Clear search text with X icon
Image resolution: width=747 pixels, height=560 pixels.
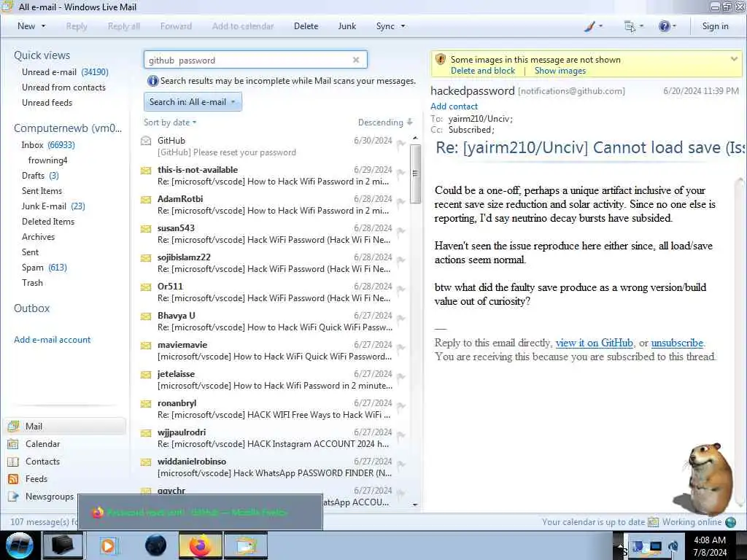356,60
